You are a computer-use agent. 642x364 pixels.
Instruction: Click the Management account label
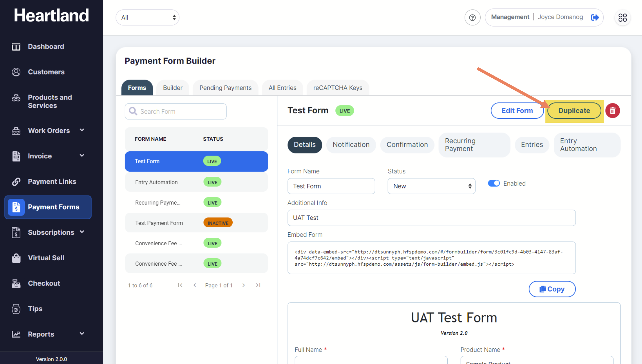coord(510,17)
